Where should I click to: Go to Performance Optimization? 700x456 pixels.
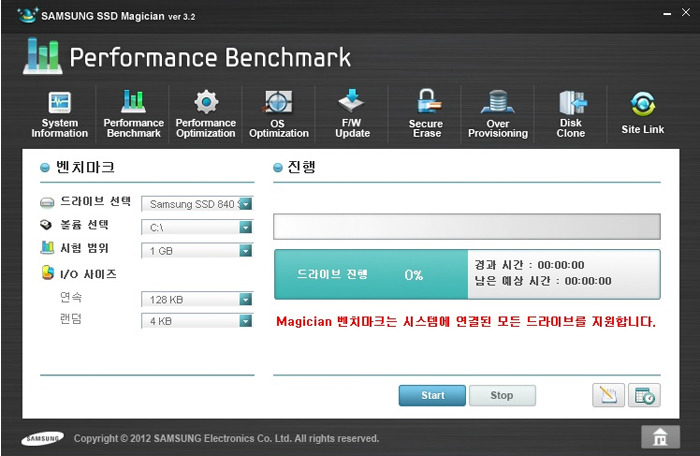pos(206,114)
